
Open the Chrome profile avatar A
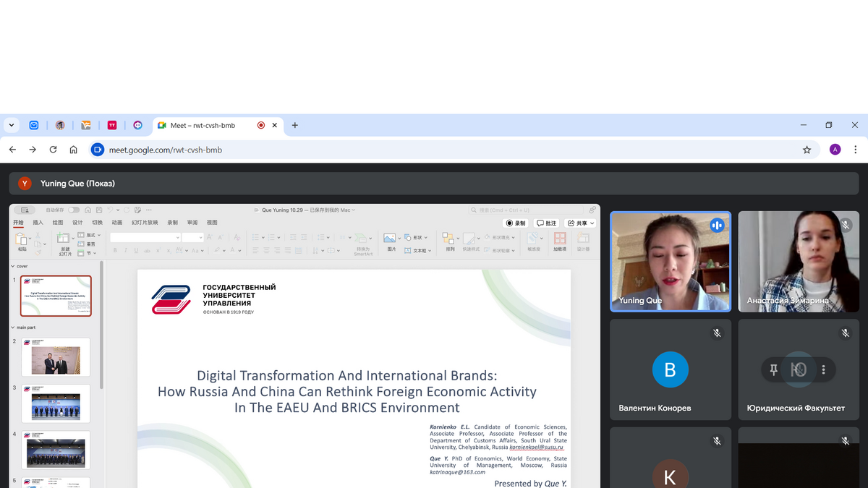pos(835,150)
